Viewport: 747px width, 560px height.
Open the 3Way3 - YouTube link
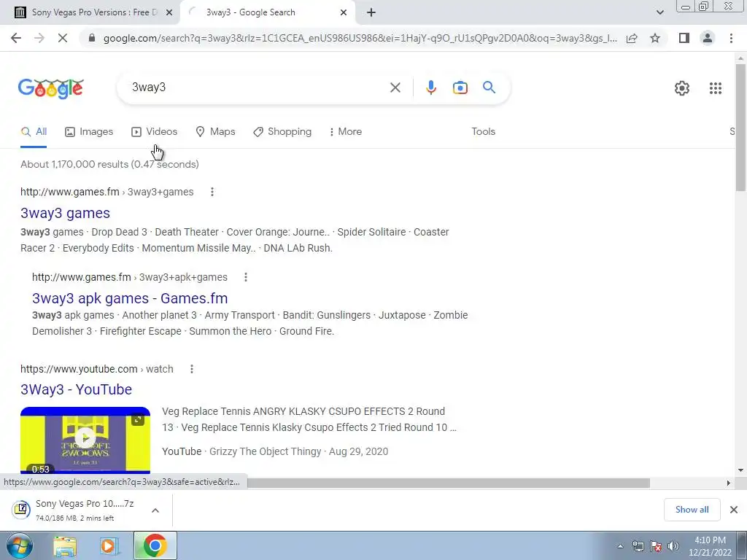coord(76,389)
